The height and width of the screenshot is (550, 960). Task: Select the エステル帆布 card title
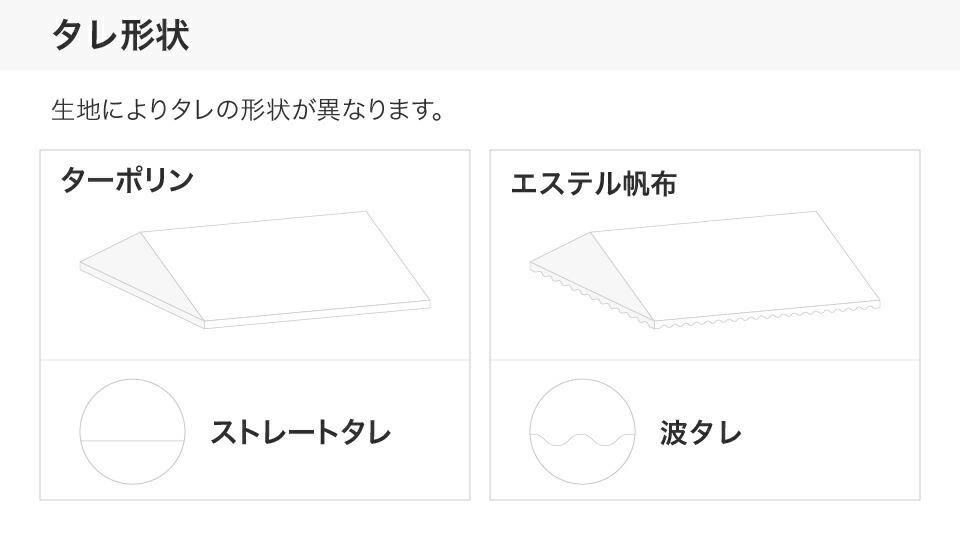tap(593, 183)
